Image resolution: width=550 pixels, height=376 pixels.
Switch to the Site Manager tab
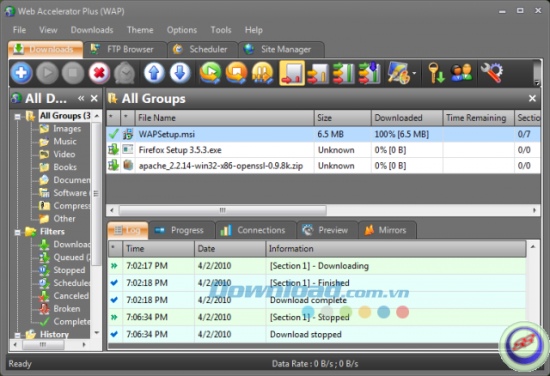click(x=281, y=49)
